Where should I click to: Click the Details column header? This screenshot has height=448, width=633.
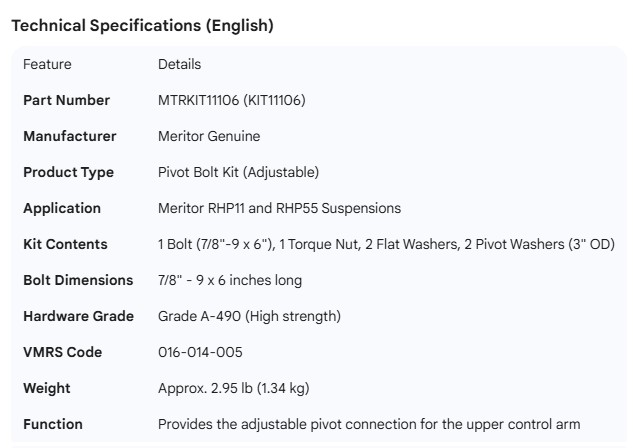point(180,64)
